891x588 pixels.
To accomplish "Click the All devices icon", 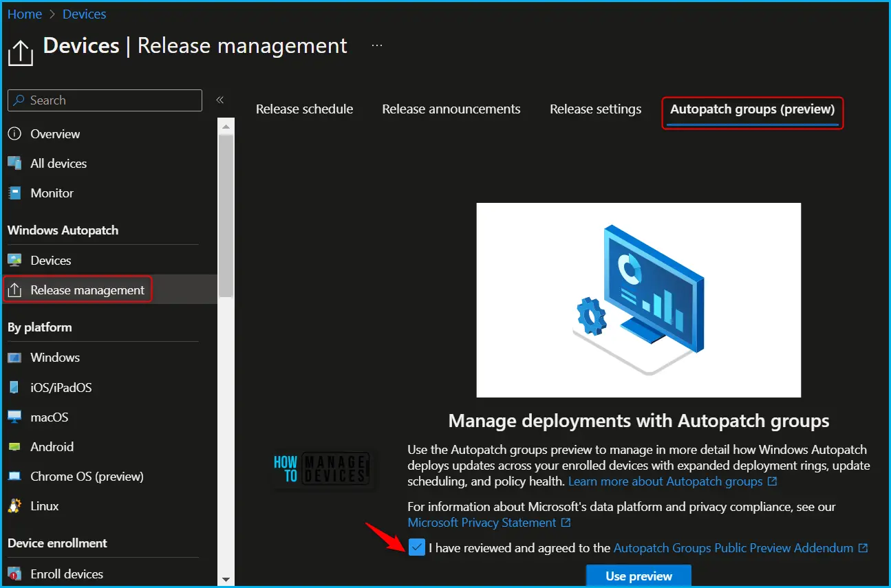I will coord(14,164).
